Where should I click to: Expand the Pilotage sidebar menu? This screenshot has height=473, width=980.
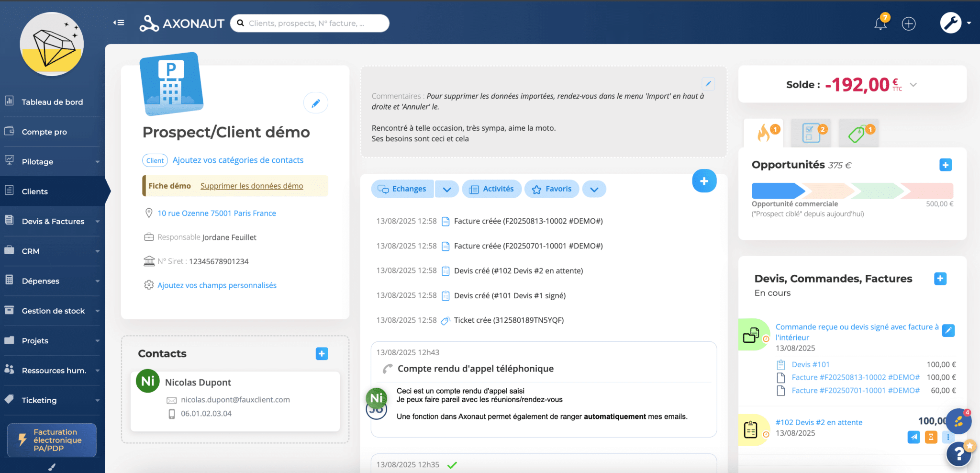click(98, 162)
